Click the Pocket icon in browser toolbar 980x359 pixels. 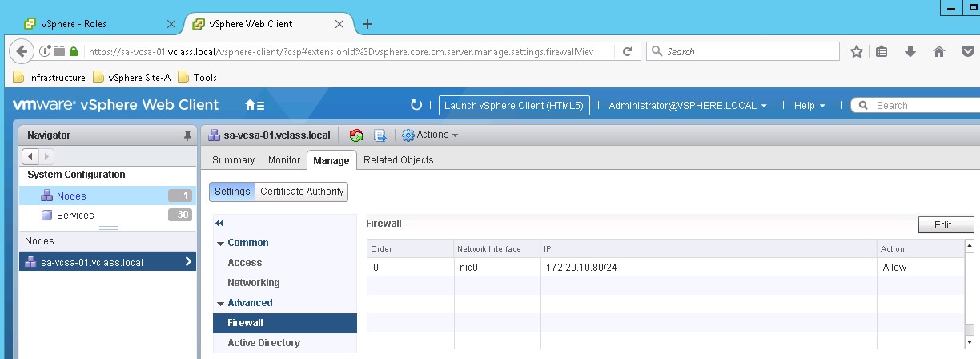pyautogui.click(x=966, y=51)
